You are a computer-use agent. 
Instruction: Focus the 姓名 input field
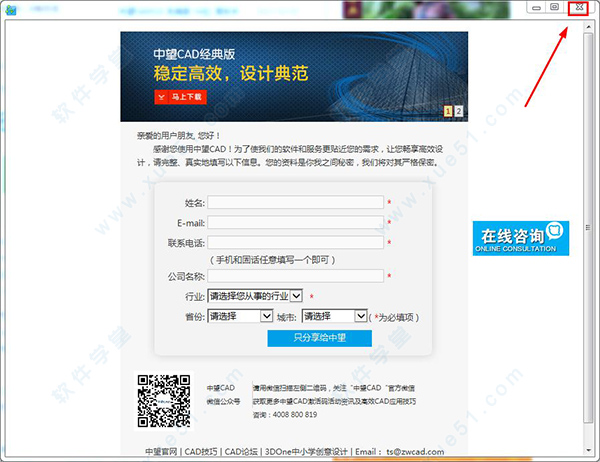point(295,202)
